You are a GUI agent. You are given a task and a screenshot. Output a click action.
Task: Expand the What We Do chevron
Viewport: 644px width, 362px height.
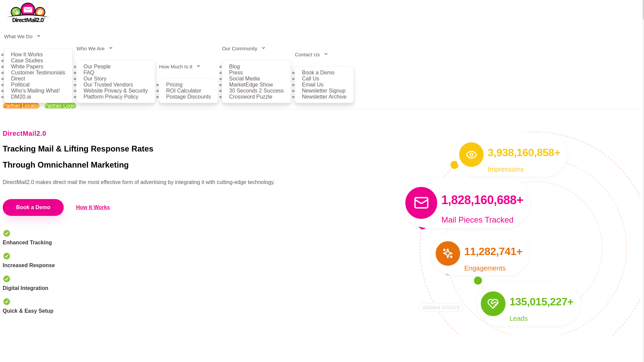pos(39,36)
